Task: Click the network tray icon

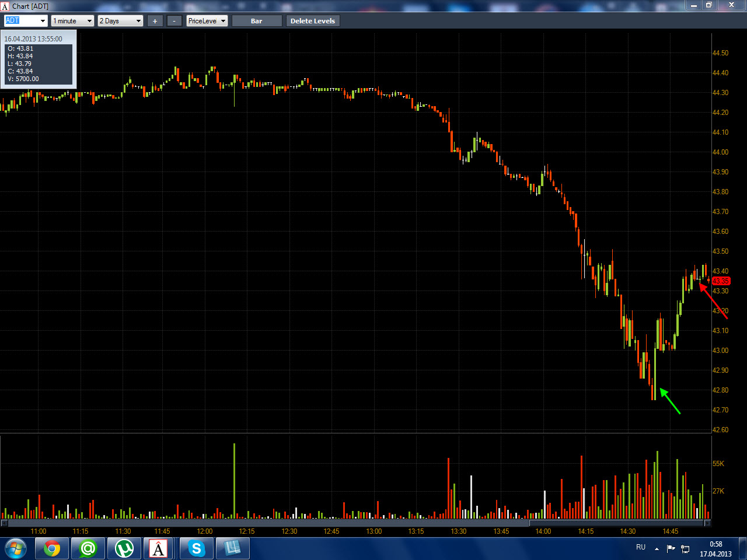Action: (685, 549)
